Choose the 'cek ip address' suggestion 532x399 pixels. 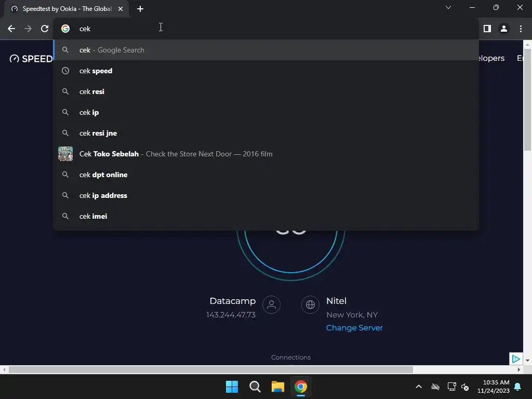tap(267, 195)
